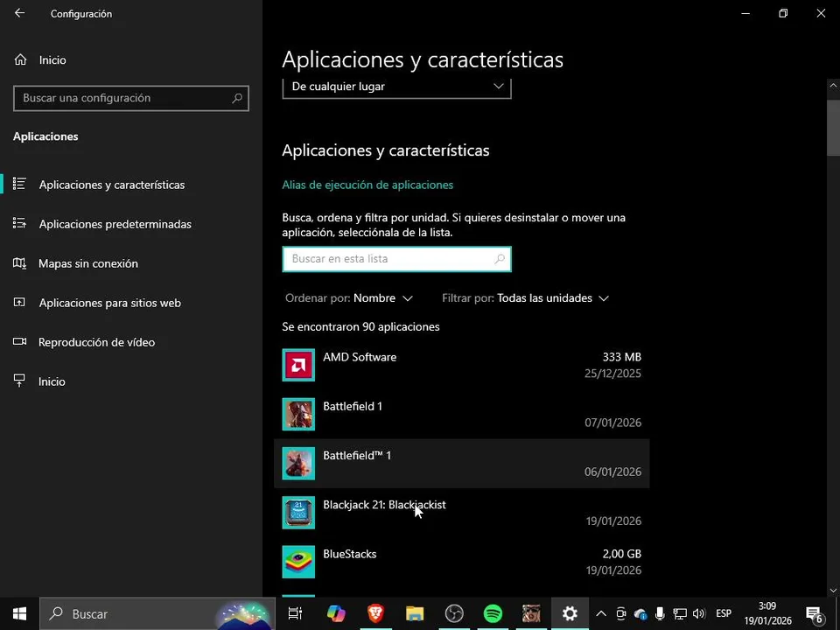Select the Battlefield™ 1 icon dated 06/01/2026
The height and width of the screenshot is (630, 840).
pyautogui.click(x=298, y=464)
